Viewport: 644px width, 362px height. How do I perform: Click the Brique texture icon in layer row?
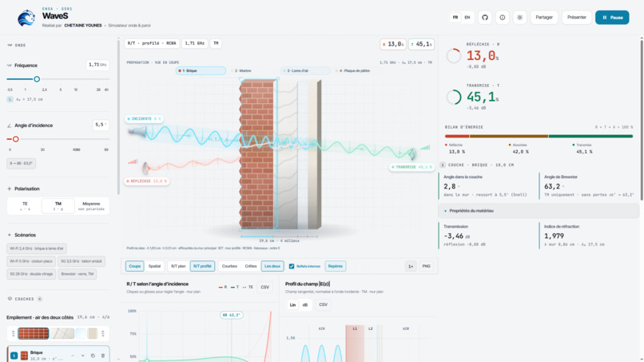24,356
